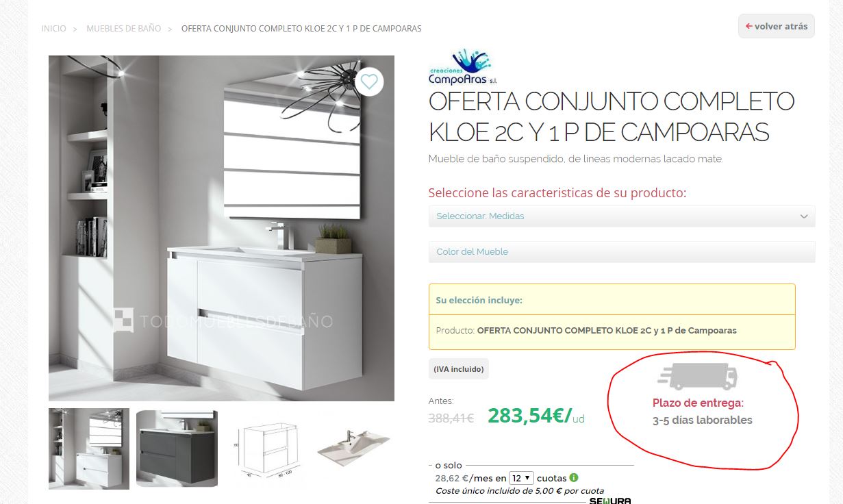Click the red back arrow in volver atrás
The width and height of the screenshot is (843, 504).
click(x=748, y=26)
